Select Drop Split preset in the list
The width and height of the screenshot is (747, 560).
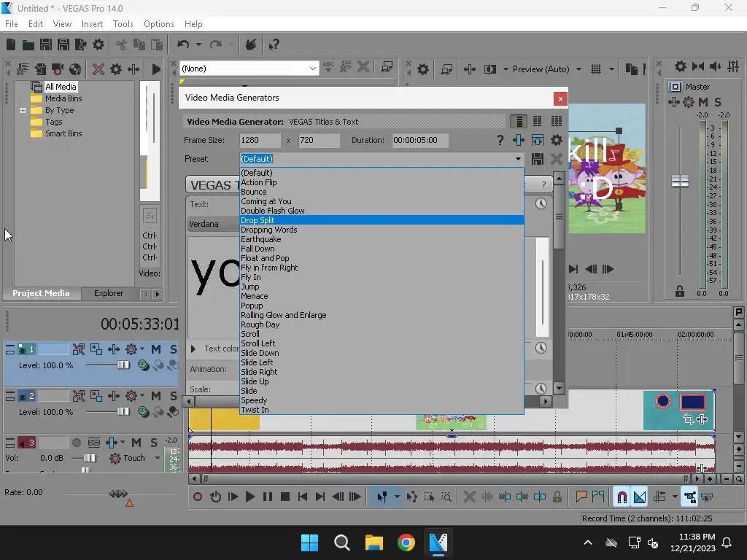382,220
